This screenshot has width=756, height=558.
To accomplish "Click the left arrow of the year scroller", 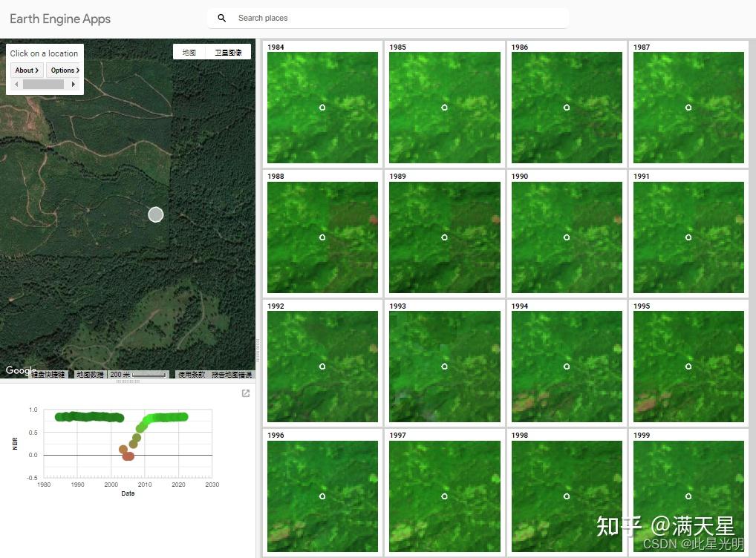I will (16, 84).
